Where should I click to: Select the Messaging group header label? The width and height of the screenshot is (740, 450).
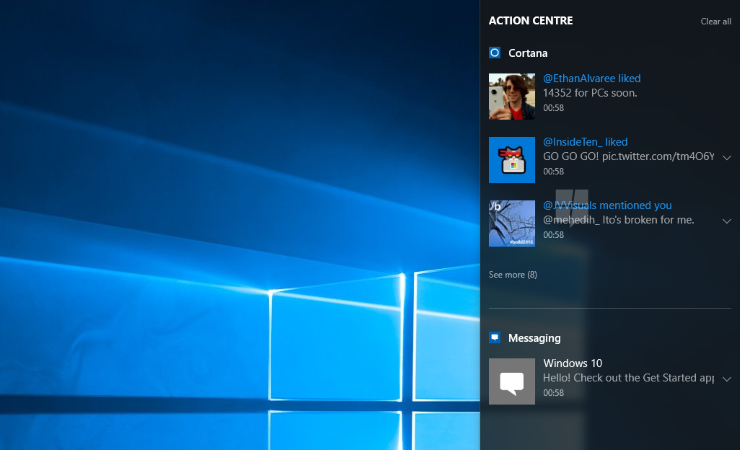(x=534, y=338)
